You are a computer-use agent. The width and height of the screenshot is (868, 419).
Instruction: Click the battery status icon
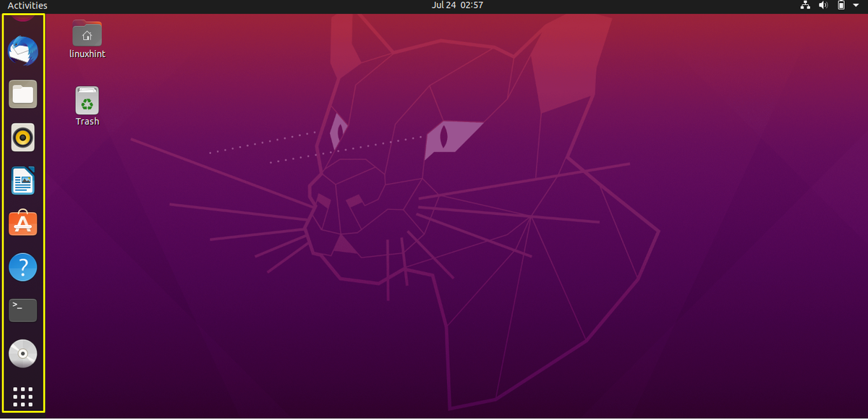point(840,5)
